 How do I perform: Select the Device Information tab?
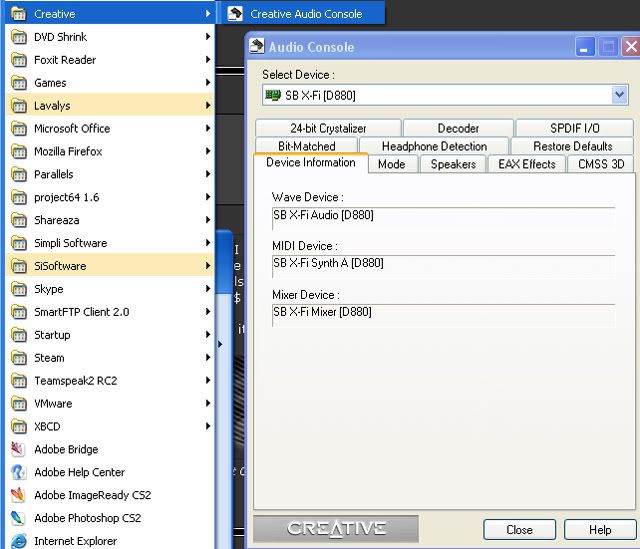[311, 162]
